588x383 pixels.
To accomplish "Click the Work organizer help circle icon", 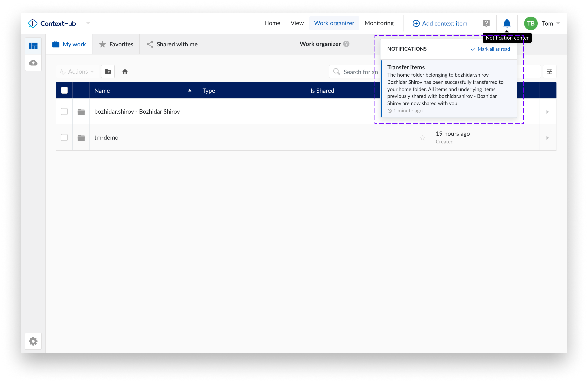I will [347, 44].
